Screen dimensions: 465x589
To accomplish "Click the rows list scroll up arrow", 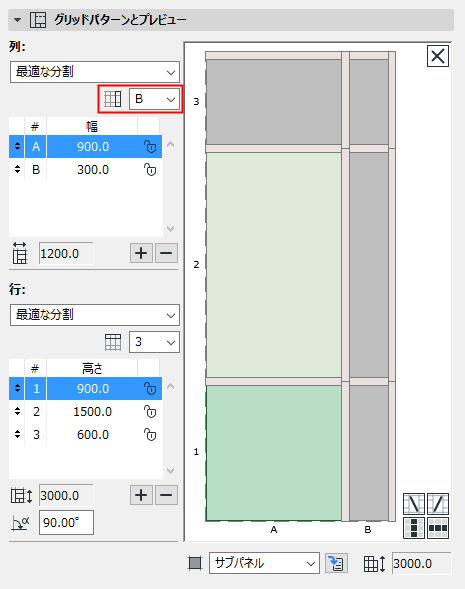I will click(x=171, y=386).
